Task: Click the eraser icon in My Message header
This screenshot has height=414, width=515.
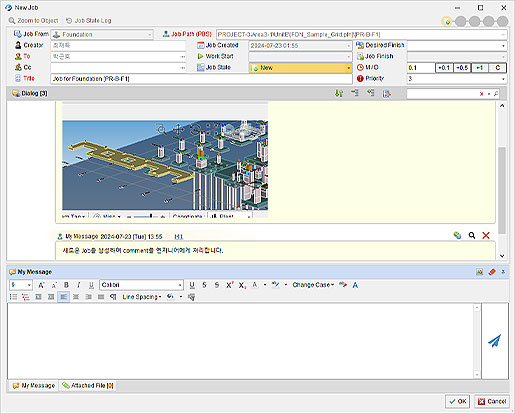Action: 492,272
